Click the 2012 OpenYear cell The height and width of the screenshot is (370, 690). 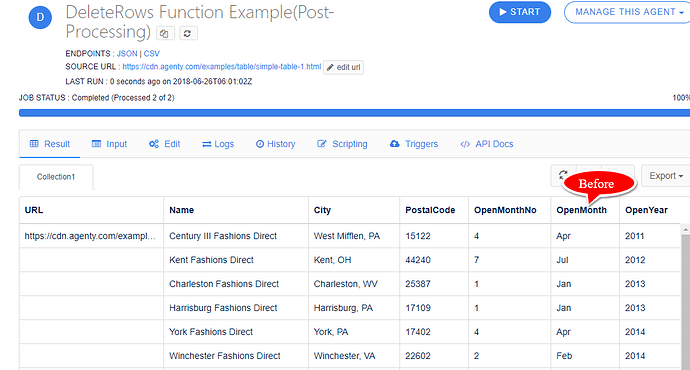coord(650,260)
